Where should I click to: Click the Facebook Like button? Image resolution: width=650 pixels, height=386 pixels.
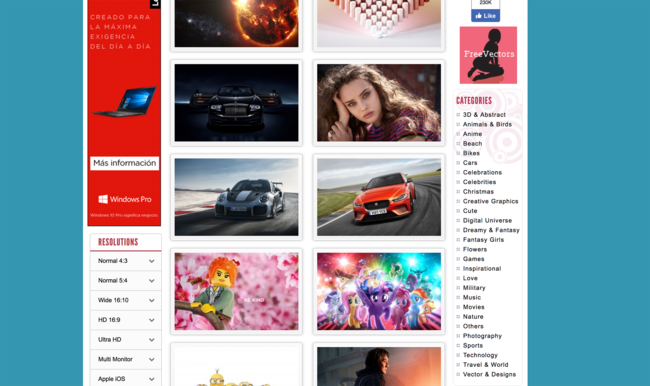click(x=485, y=16)
